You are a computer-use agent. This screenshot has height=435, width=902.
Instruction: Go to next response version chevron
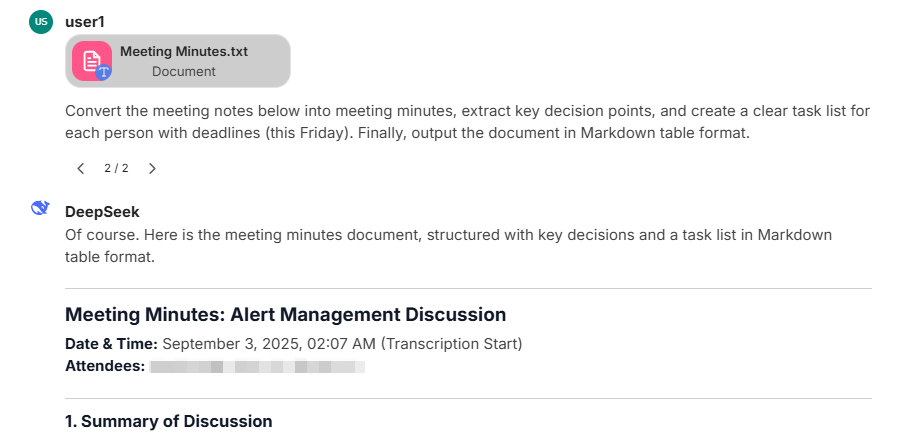152,168
